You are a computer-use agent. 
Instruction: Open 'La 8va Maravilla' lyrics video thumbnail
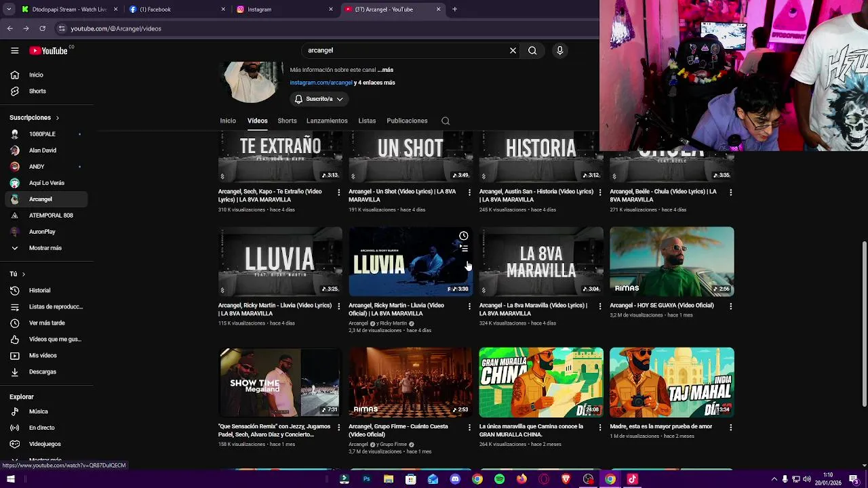click(x=541, y=262)
